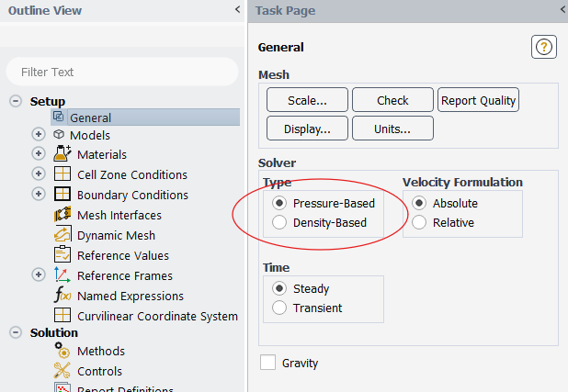The width and height of the screenshot is (568, 392).
Task: Click the Methods gear icon
Action: tap(62, 351)
